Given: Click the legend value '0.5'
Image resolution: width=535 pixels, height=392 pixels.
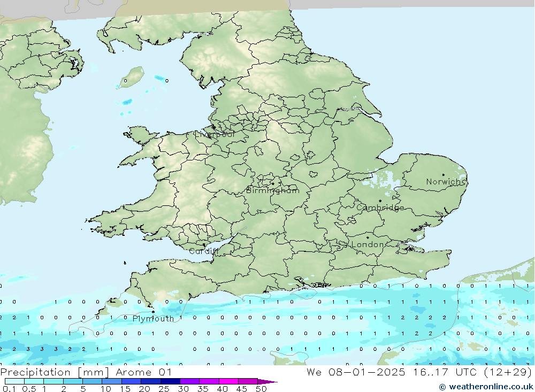Looking at the screenshot, I should pos(29,389).
